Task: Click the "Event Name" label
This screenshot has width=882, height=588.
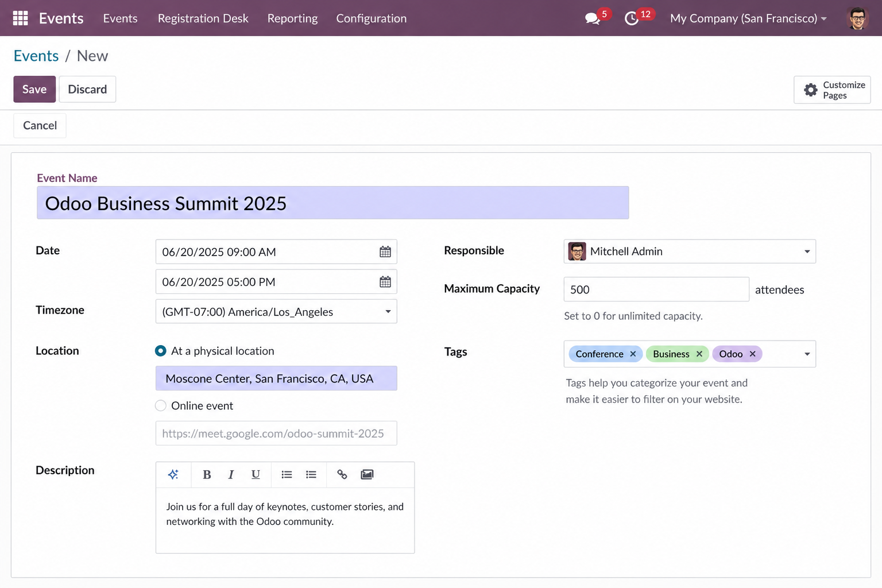Action: [x=67, y=178]
